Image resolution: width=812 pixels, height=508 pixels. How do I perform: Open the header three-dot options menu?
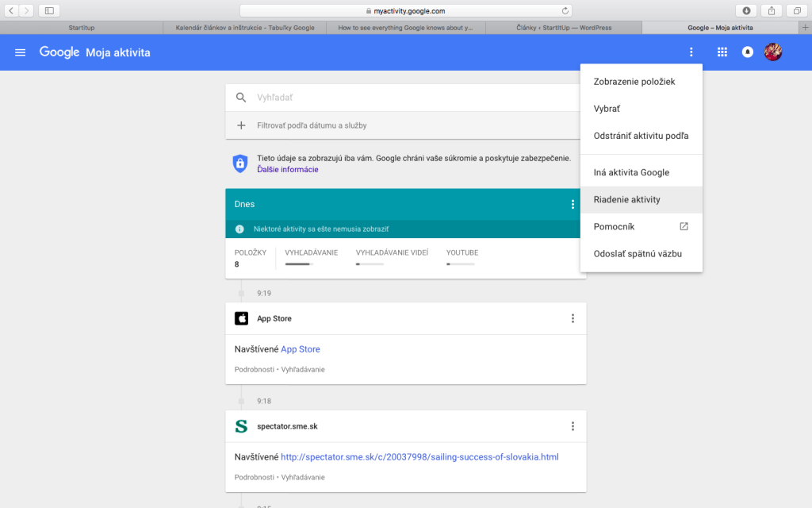pyautogui.click(x=691, y=52)
